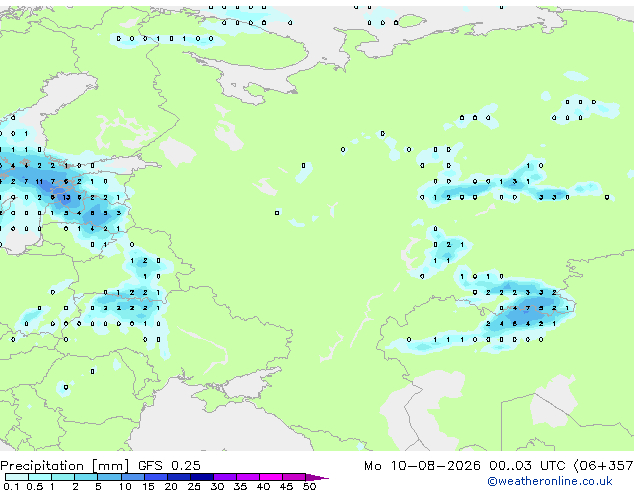Click the 10–15 mm legend swatch
This screenshot has width=634, height=490.
point(132,477)
